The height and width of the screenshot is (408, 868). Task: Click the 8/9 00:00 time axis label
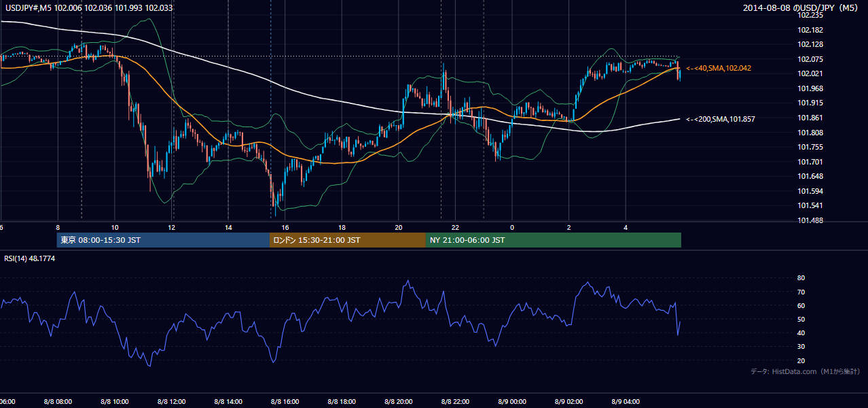[512, 402]
